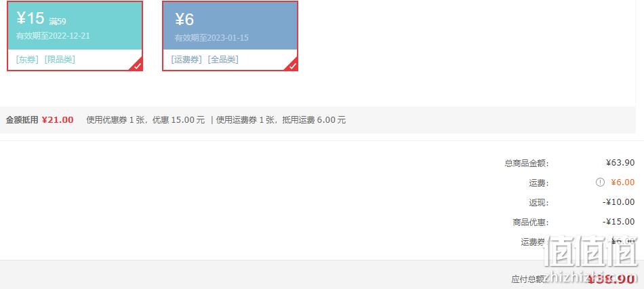This screenshot has width=644, height=289.
Task: Click the [运费券] tag
Action: tap(186, 60)
